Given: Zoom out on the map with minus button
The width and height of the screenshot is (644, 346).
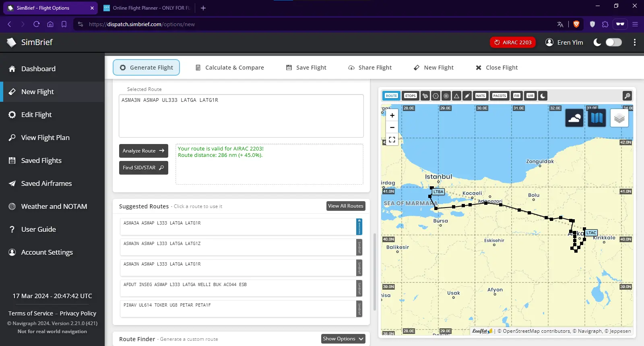Looking at the screenshot, I should pos(392,128).
